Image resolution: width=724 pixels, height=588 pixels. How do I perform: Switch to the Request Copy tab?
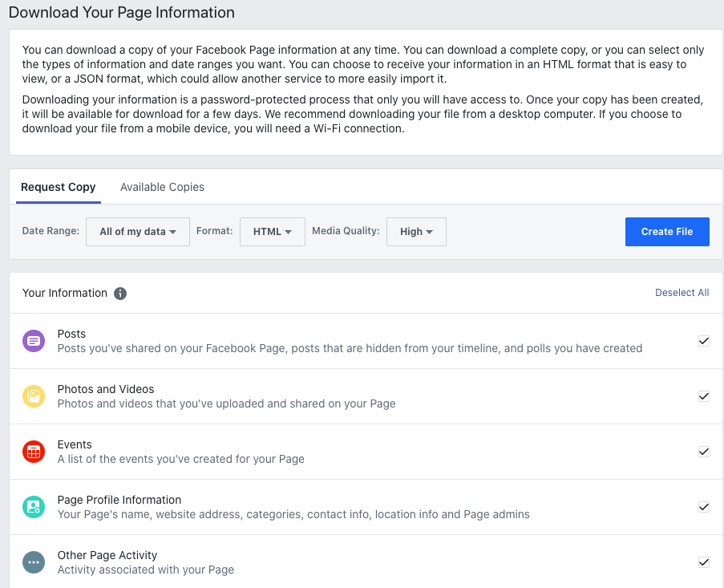(x=59, y=187)
